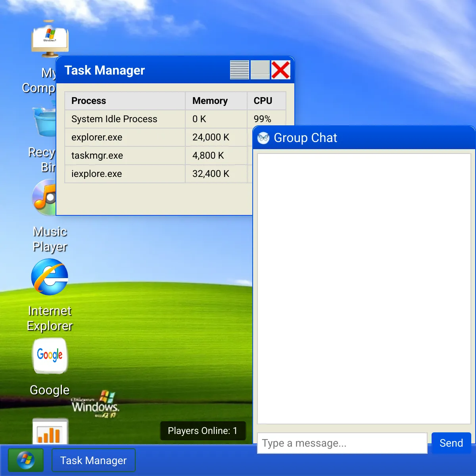The image size is (476, 476).
Task: Select the explorer.exe process row
Action: 124,137
